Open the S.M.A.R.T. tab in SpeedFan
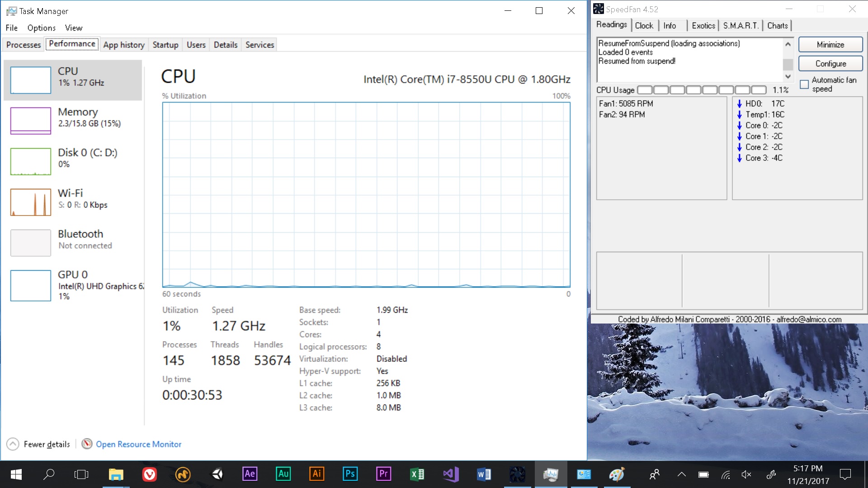Image resolution: width=868 pixels, height=488 pixels. (x=741, y=26)
